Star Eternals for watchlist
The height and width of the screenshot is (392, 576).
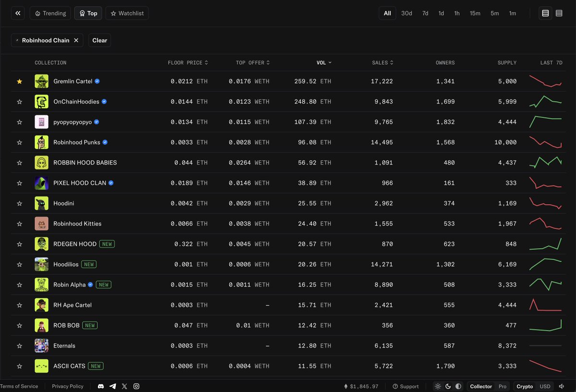(x=20, y=346)
